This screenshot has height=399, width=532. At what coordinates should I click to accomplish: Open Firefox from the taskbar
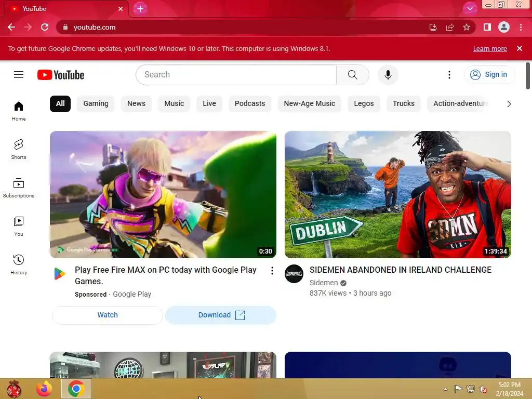[44, 389]
